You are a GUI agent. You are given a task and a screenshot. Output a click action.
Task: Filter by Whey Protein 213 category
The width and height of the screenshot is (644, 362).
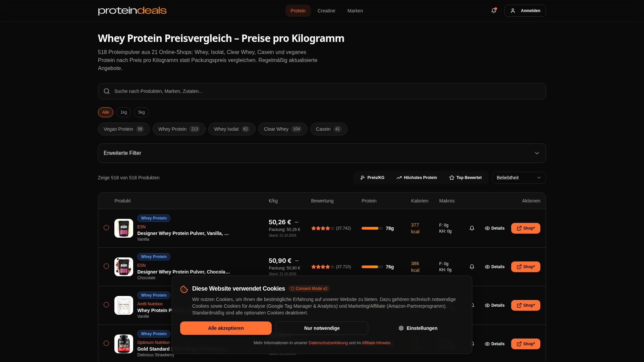pyautogui.click(x=179, y=129)
